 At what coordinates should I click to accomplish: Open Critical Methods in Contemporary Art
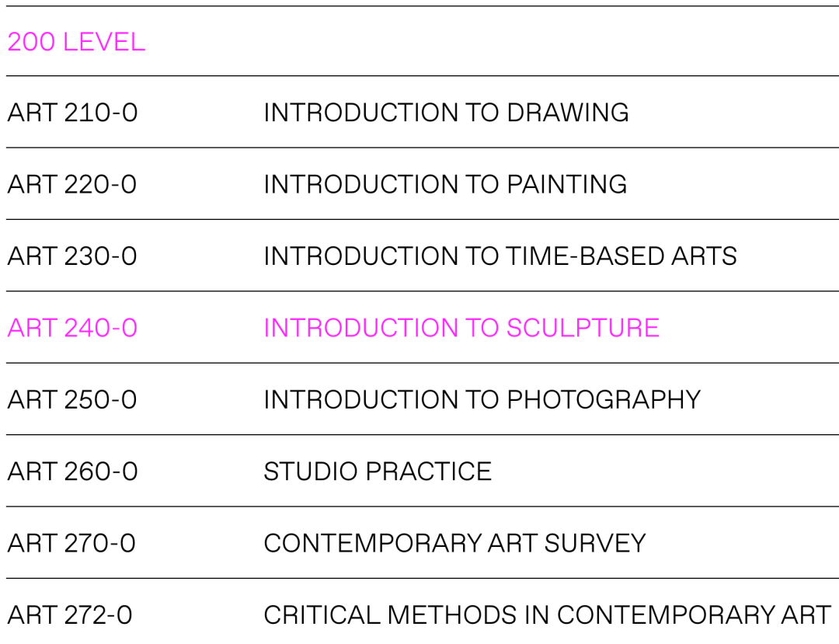[x=547, y=615]
